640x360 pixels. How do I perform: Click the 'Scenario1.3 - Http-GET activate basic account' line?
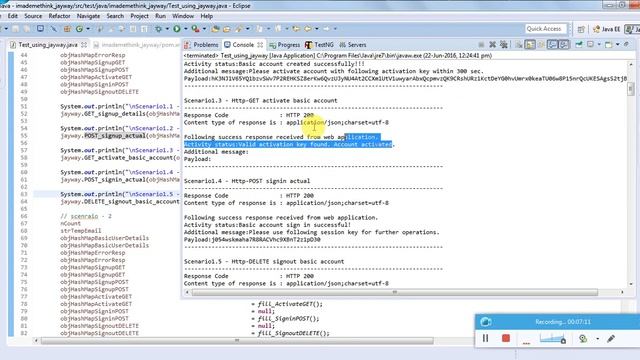pos(260,100)
